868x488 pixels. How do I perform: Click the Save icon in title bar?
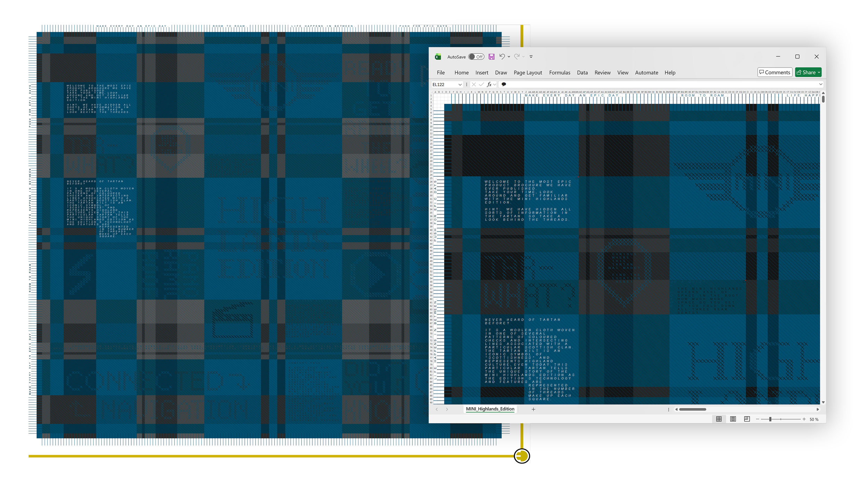click(x=491, y=57)
